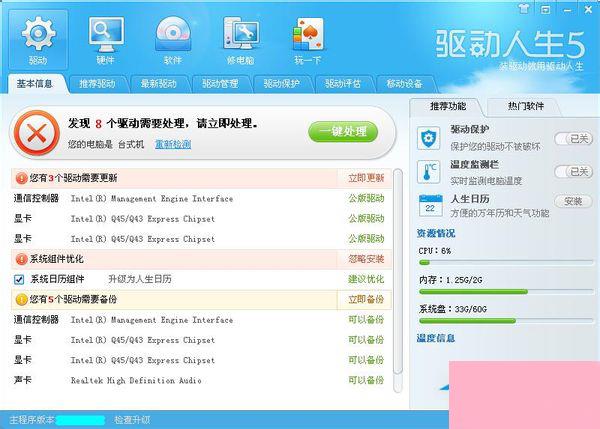
Task: Toggle the 温度监测栏 已关 switch
Action: coord(573,171)
